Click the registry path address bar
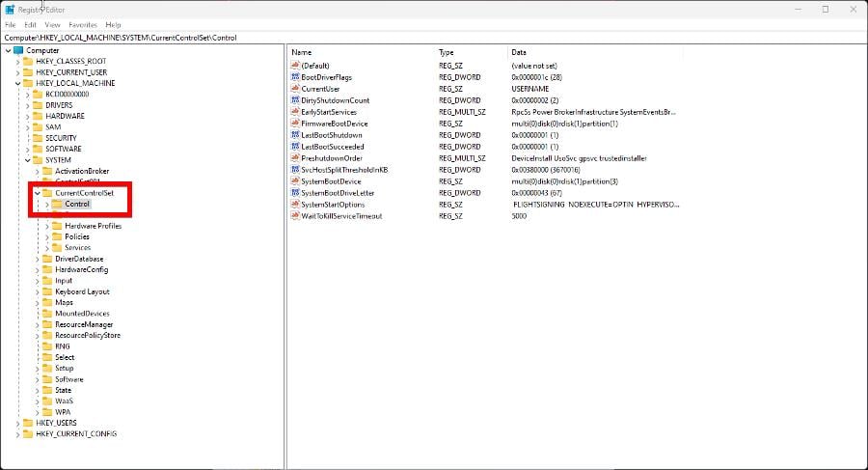The image size is (868, 470). pos(434,38)
